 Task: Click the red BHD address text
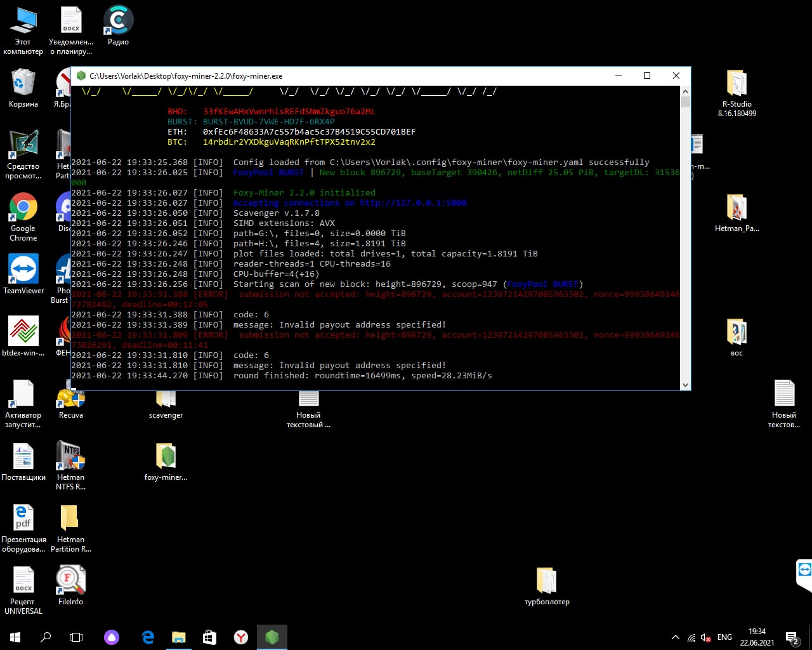(289, 112)
